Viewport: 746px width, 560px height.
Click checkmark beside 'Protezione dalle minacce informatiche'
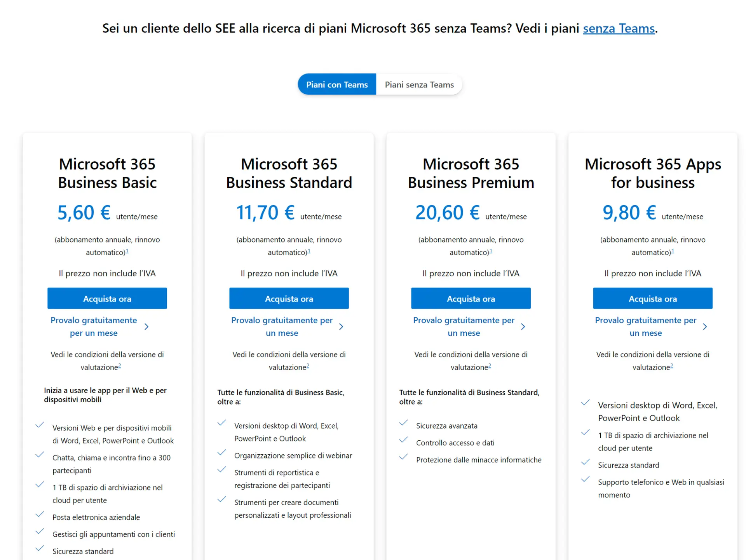[x=404, y=457]
